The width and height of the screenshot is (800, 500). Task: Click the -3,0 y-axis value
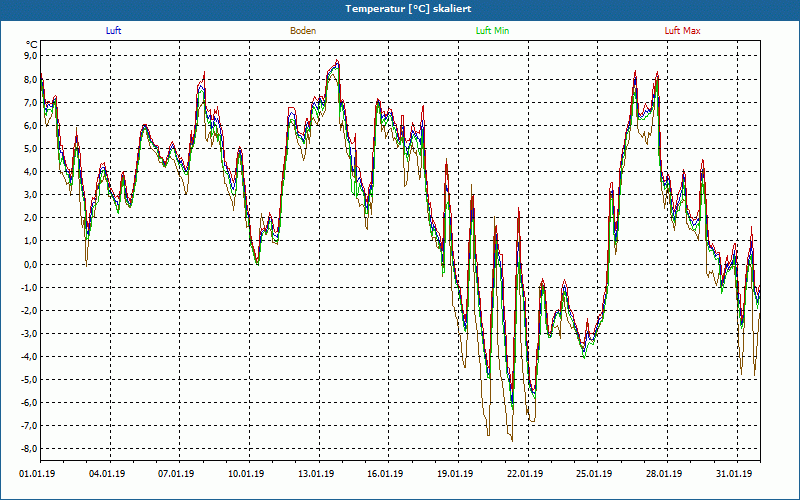[29, 333]
